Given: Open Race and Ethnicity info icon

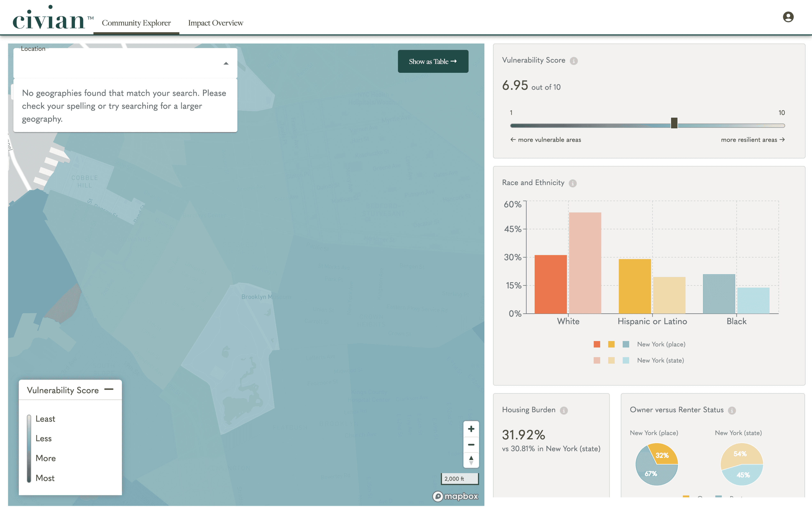Looking at the screenshot, I should point(573,183).
